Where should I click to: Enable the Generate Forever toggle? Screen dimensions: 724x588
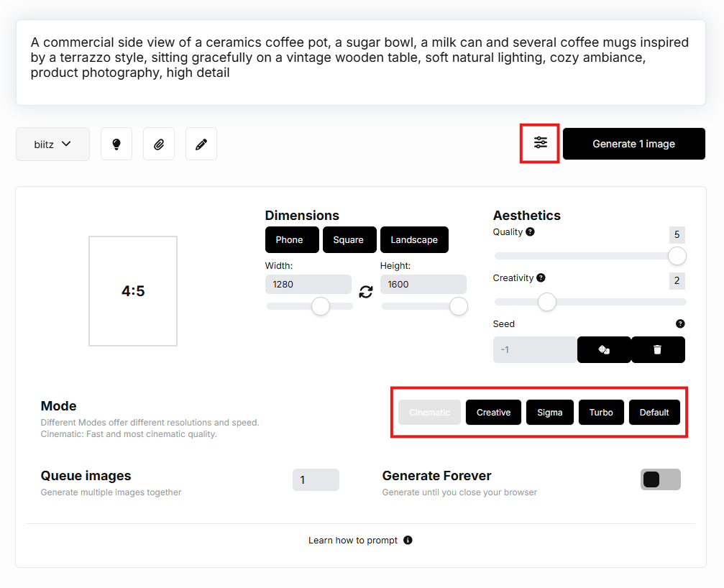coord(660,479)
